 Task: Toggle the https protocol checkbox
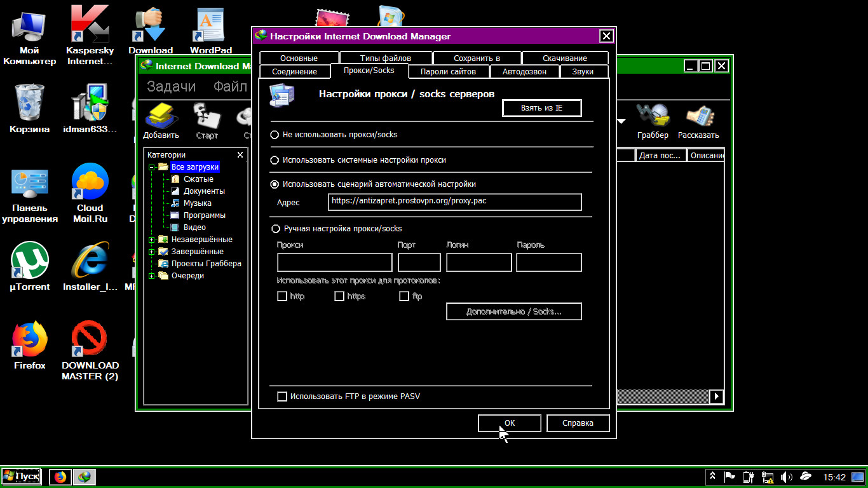[x=339, y=296]
